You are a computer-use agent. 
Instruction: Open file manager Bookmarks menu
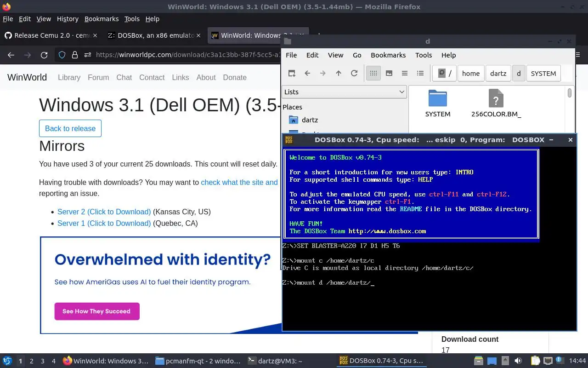click(x=388, y=55)
